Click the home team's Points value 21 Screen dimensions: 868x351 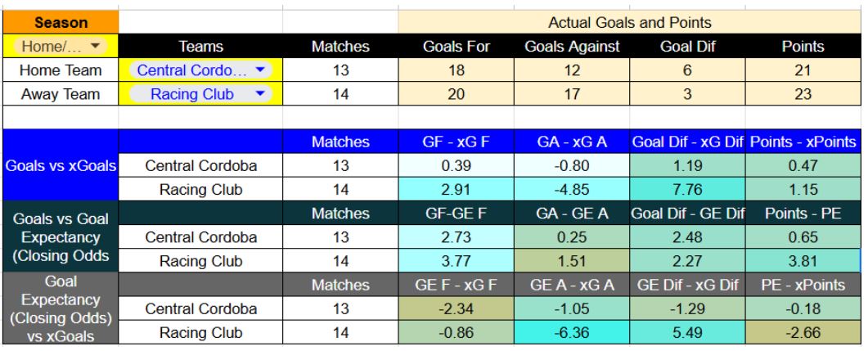click(802, 70)
